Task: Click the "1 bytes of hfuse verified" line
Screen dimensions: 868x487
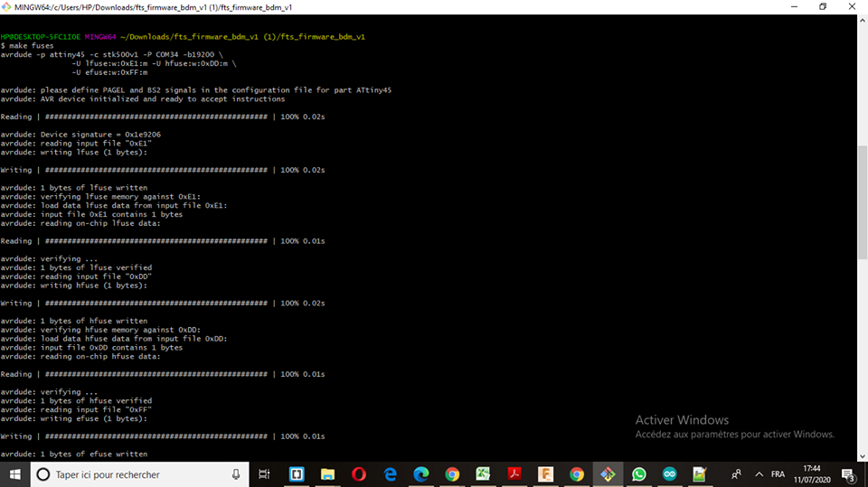Action: coord(76,400)
